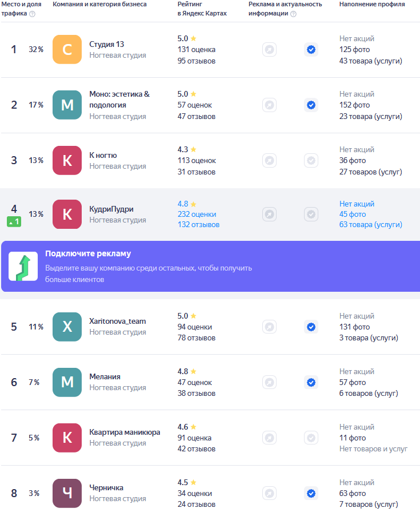Click the blue verified badge for Xaritonova_team
The image size is (420, 516).
pyautogui.click(x=311, y=327)
